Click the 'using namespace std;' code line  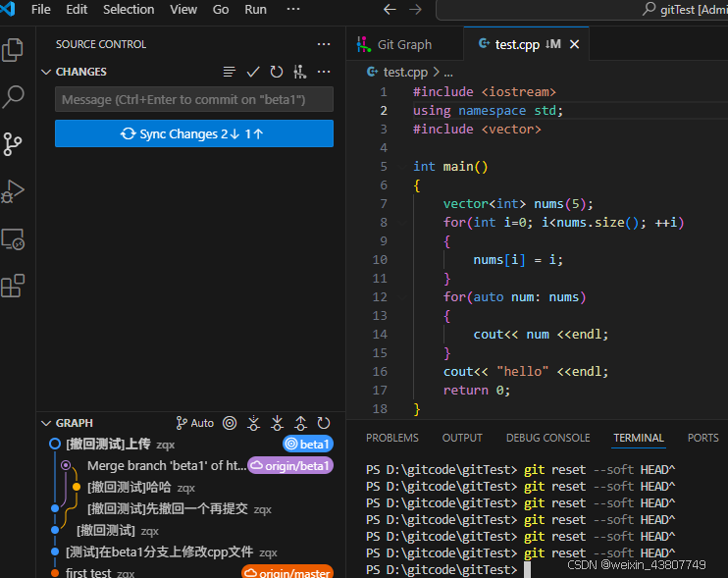(x=488, y=111)
